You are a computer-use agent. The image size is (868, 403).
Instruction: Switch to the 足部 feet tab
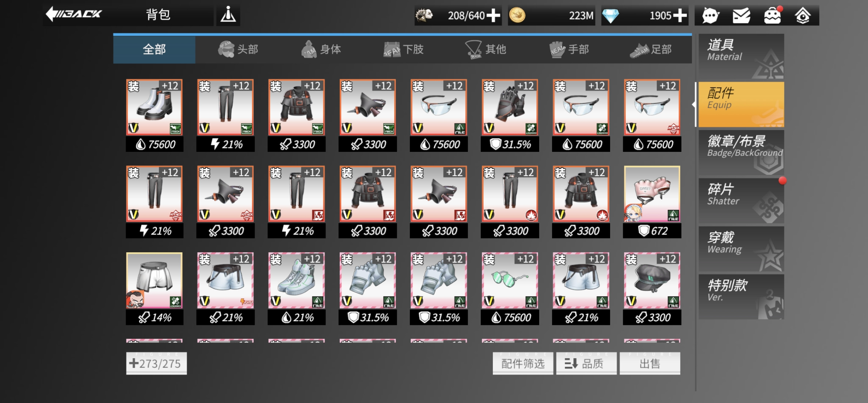coord(651,49)
